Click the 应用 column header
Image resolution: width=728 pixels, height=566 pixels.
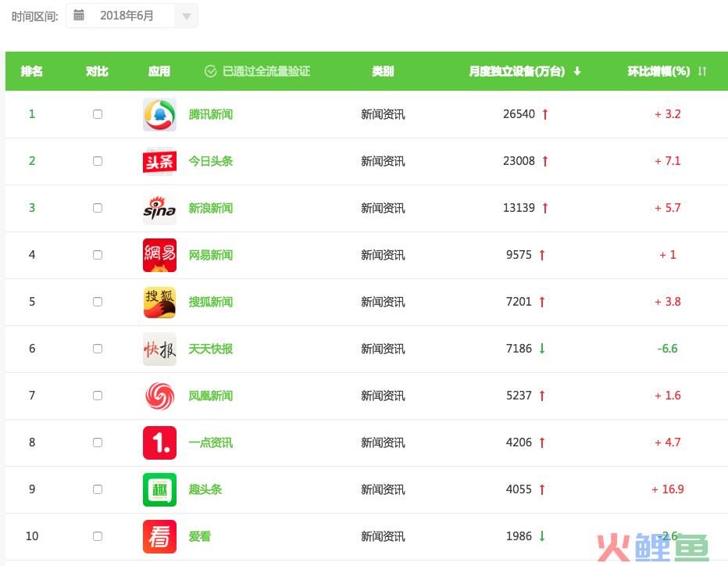(159, 71)
